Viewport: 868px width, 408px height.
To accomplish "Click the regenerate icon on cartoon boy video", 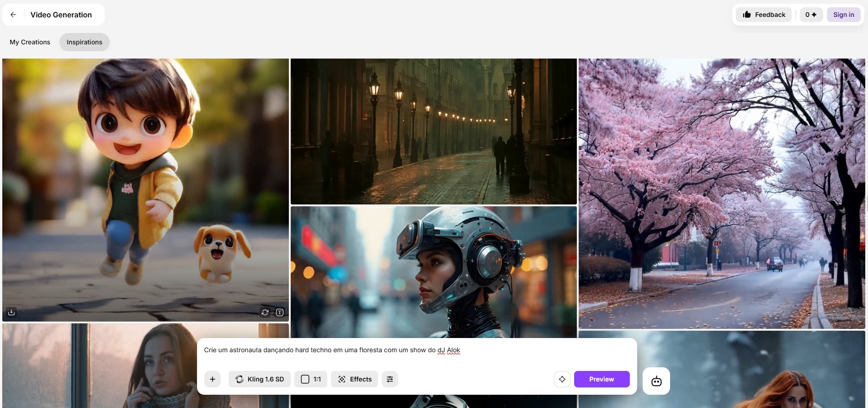I will (x=265, y=312).
